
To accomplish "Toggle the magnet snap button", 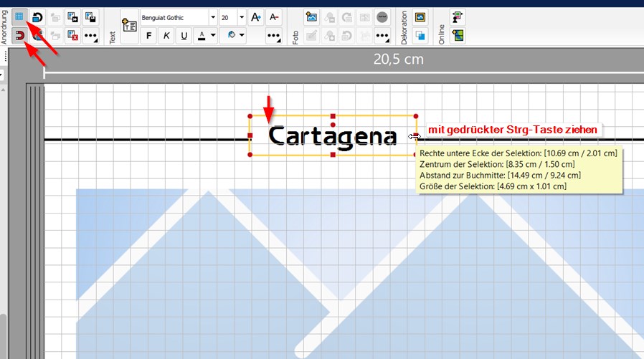I will [19, 35].
